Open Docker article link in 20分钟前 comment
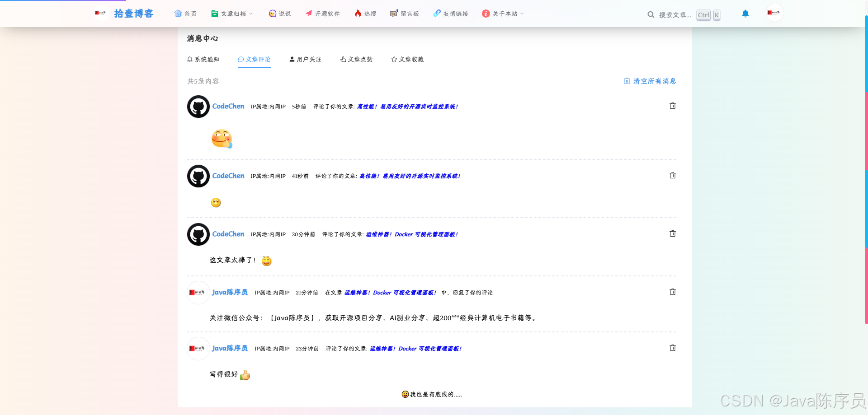 click(x=412, y=234)
